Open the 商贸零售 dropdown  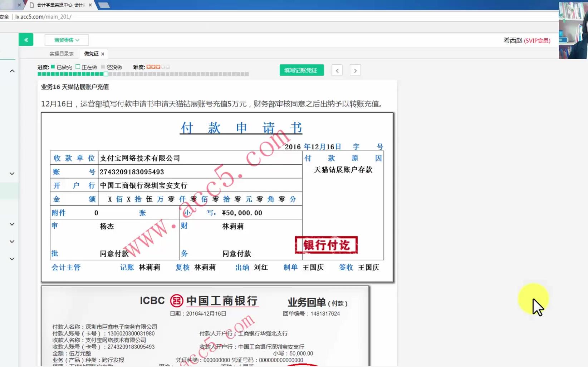[x=66, y=40]
